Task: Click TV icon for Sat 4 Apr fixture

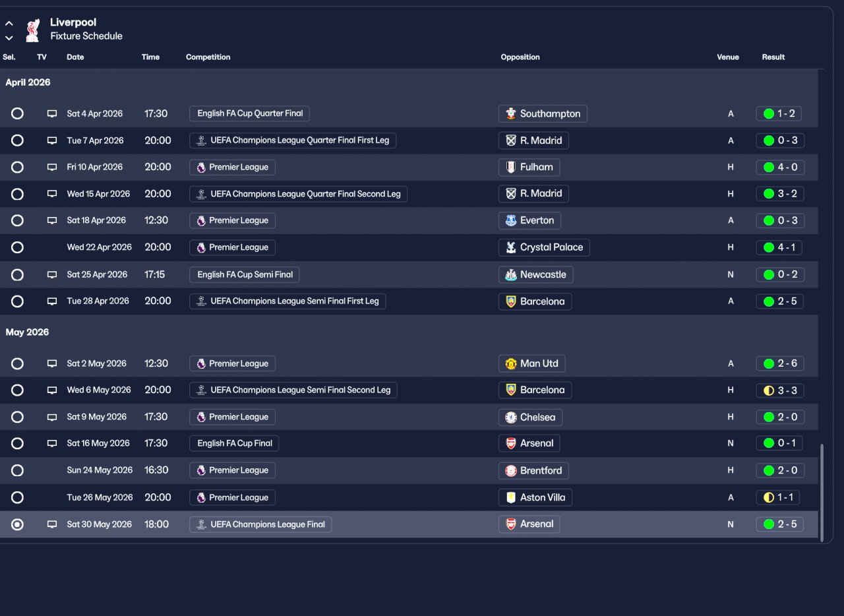Action: click(x=52, y=114)
